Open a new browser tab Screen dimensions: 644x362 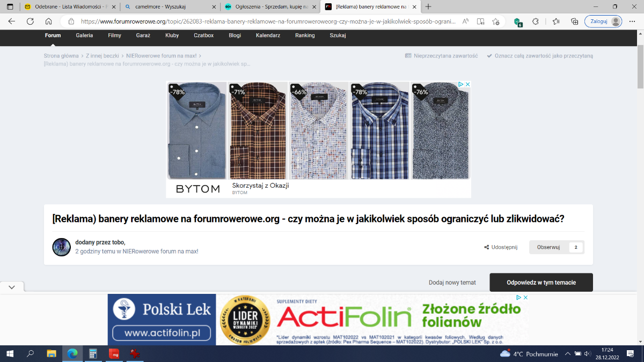[428, 7]
